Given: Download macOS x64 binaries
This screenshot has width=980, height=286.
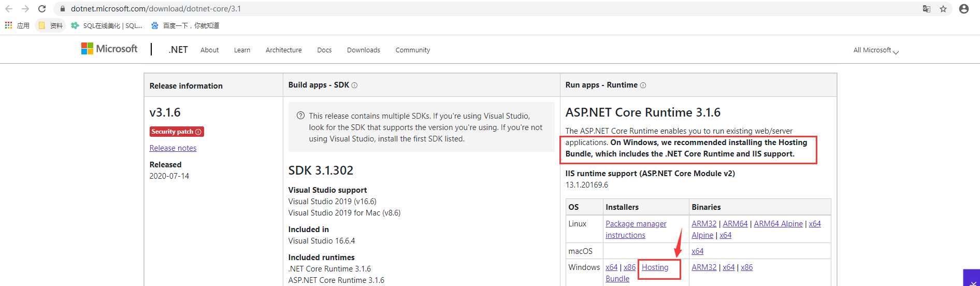Looking at the screenshot, I should [698, 251].
